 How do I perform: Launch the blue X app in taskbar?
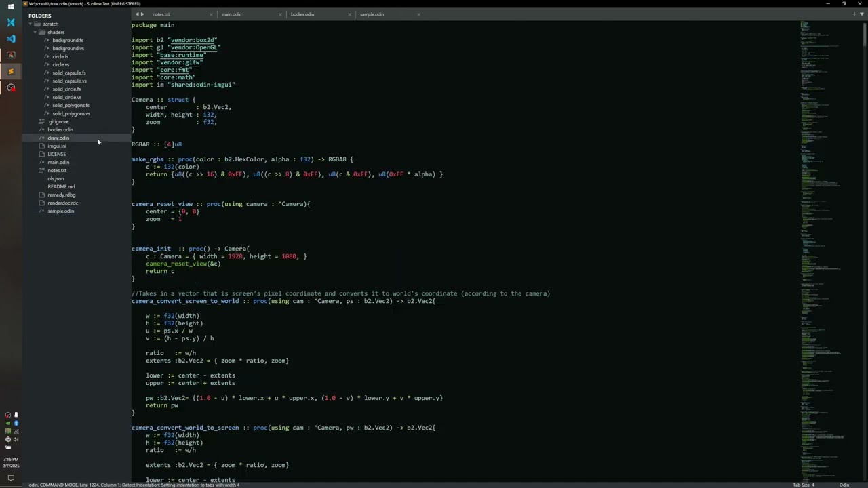click(11, 22)
